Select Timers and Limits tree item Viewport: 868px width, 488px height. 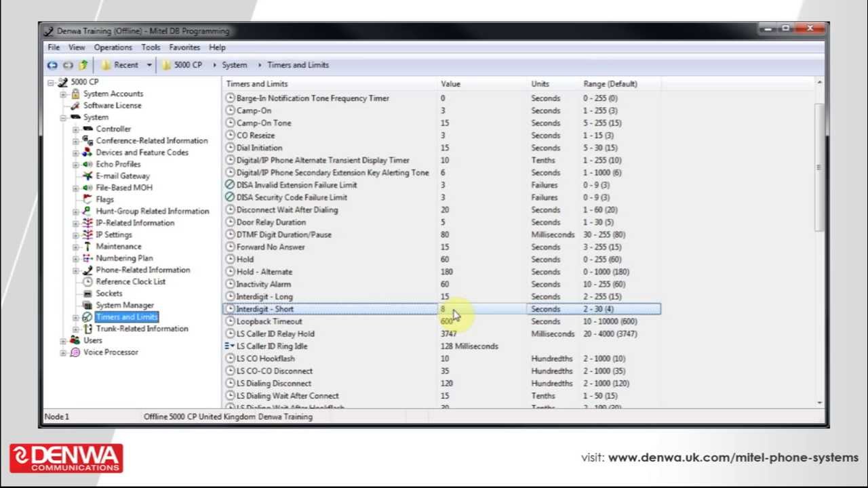pyautogui.click(x=127, y=317)
